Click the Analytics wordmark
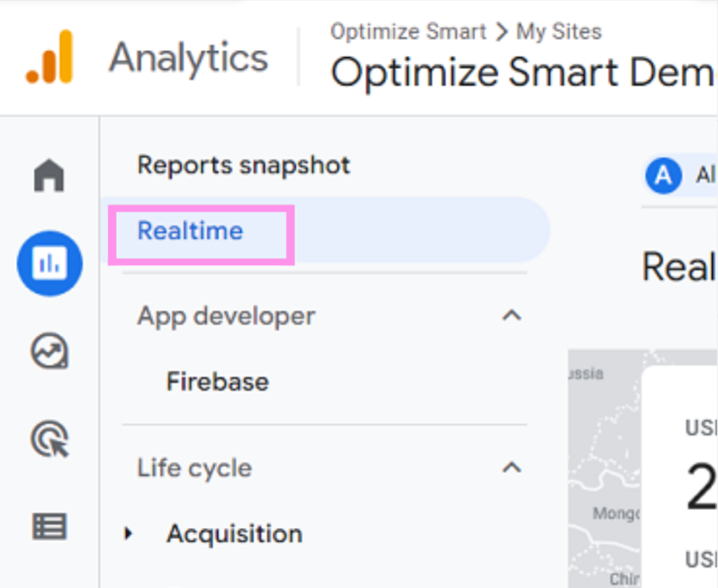 click(189, 58)
